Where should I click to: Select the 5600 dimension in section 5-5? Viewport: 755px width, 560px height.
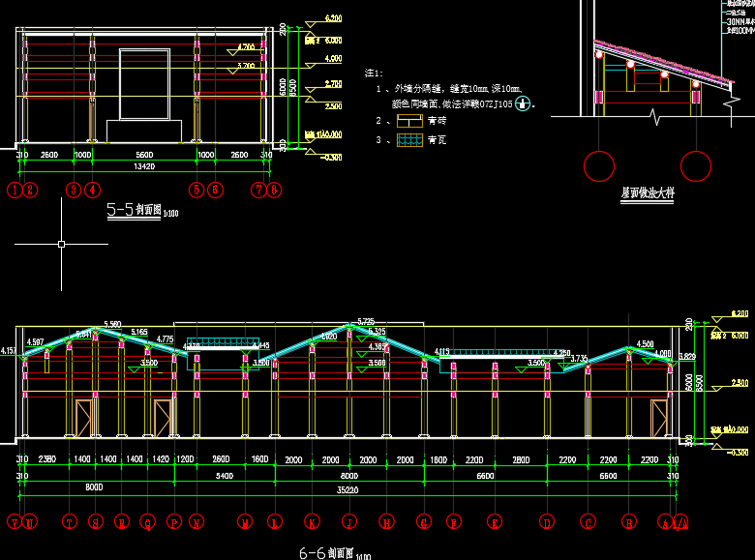(x=144, y=155)
